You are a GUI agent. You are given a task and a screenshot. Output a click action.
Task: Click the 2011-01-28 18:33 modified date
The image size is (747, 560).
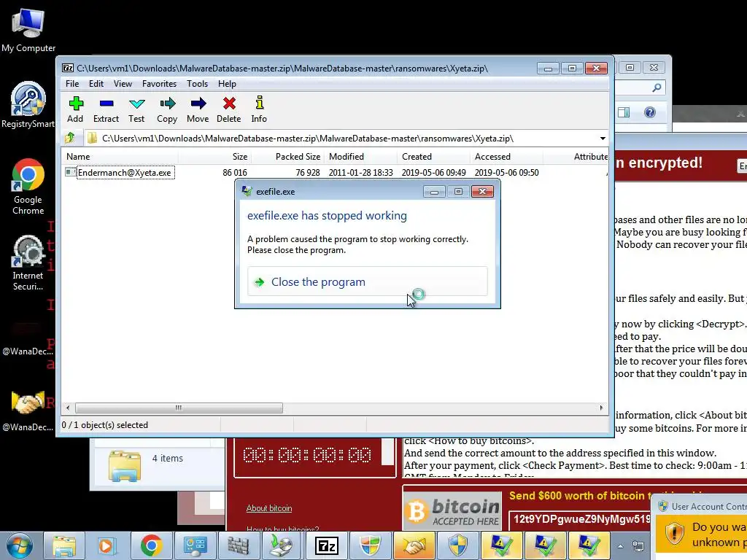[x=360, y=172]
